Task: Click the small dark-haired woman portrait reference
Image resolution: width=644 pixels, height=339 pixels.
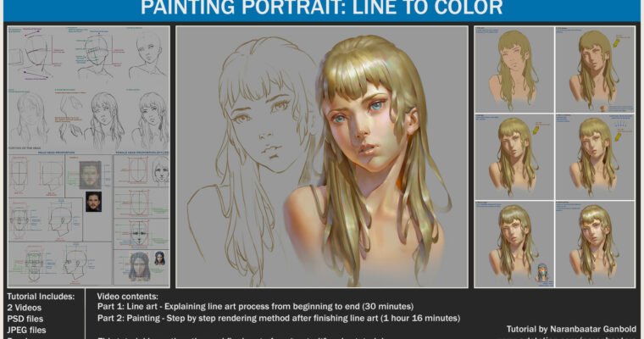Action: (x=160, y=258)
